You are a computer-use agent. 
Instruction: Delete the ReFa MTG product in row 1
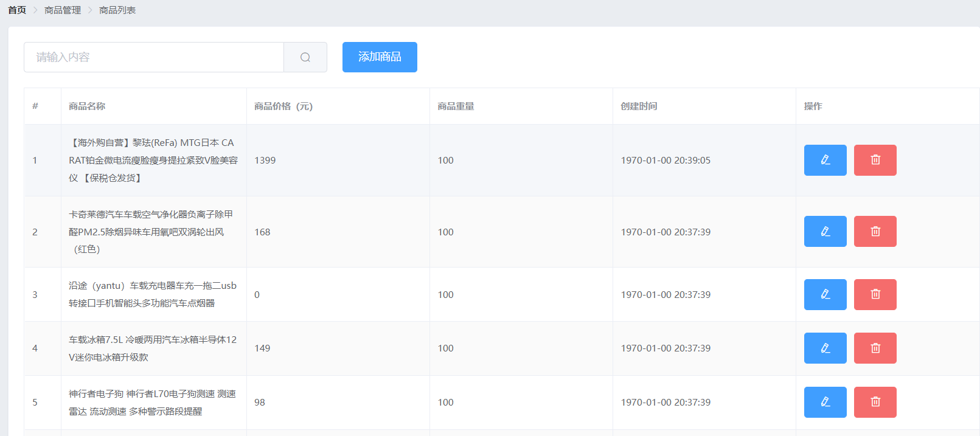pos(875,160)
